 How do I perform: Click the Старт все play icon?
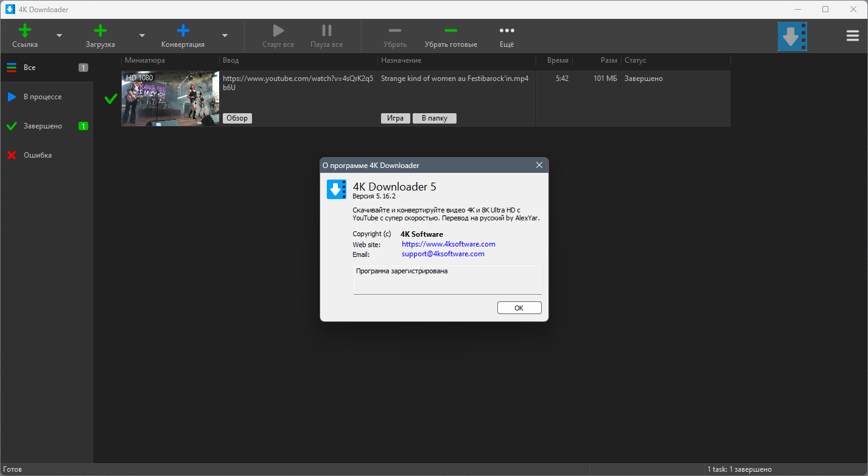point(278,30)
